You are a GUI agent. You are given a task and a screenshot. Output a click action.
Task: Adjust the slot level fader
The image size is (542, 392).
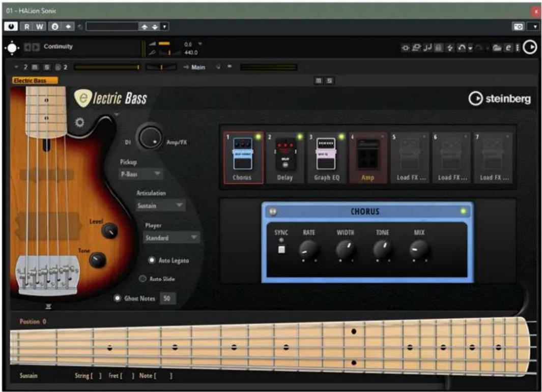click(x=107, y=67)
